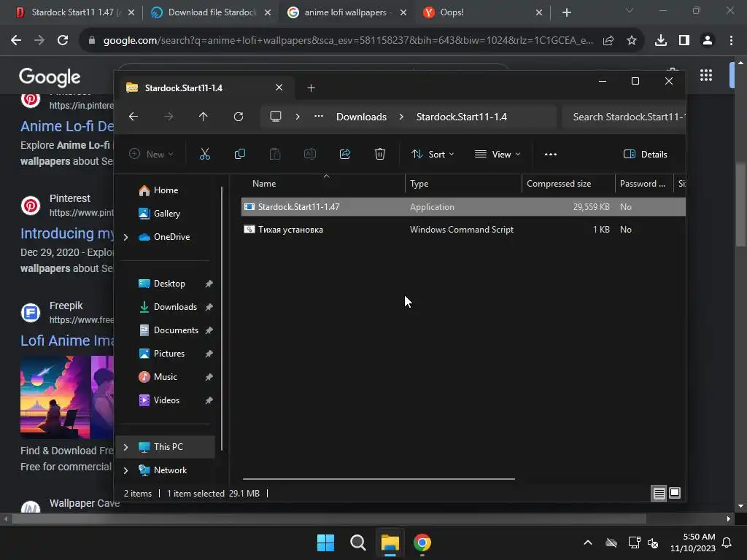Toggle the Chrome side panel icon
The image size is (747, 560).
684,41
